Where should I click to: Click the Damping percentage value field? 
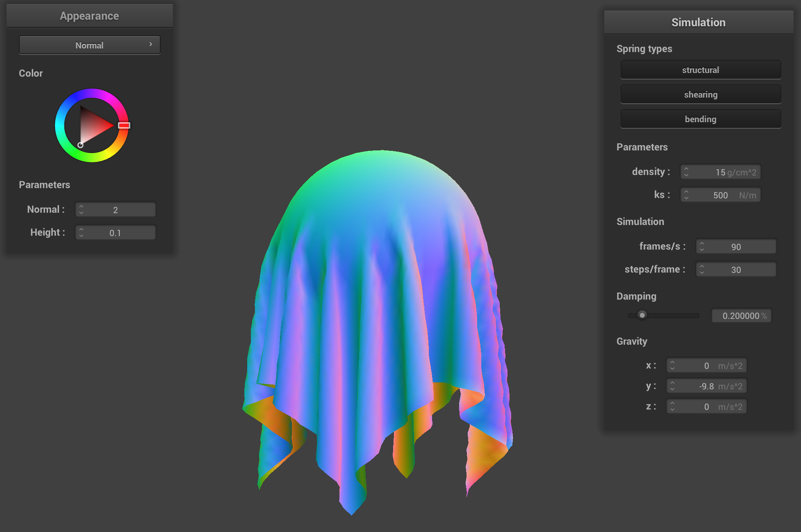tap(742, 316)
